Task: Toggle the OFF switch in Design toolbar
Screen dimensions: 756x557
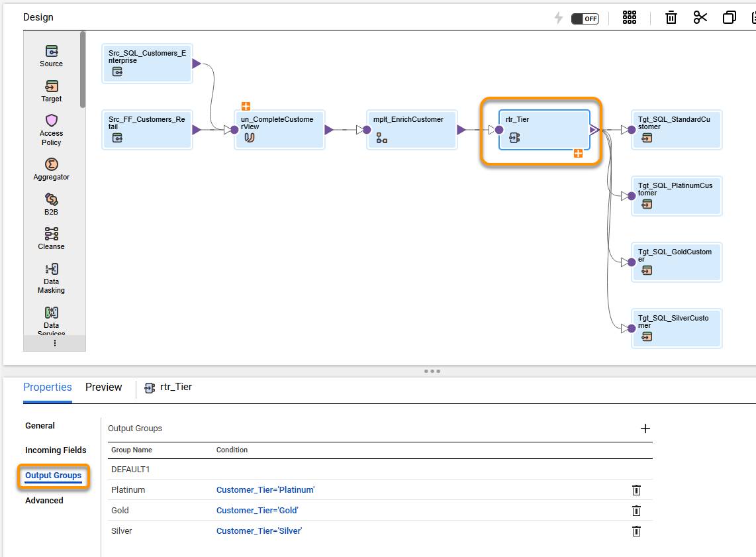Action: pos(585,19)
